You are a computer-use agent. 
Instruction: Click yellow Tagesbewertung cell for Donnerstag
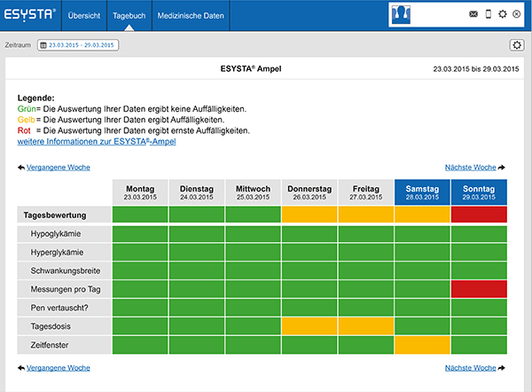[309, 215]
